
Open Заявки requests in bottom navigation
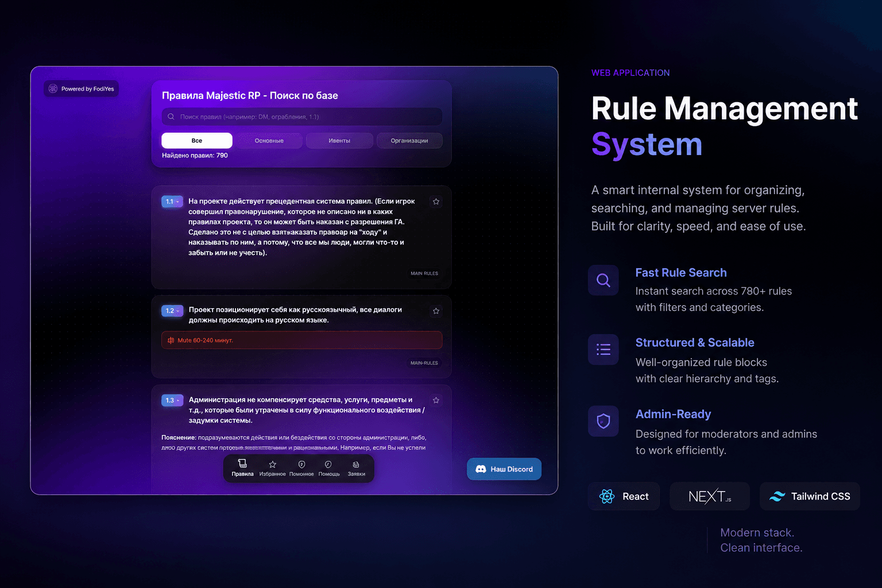[356, 468]
